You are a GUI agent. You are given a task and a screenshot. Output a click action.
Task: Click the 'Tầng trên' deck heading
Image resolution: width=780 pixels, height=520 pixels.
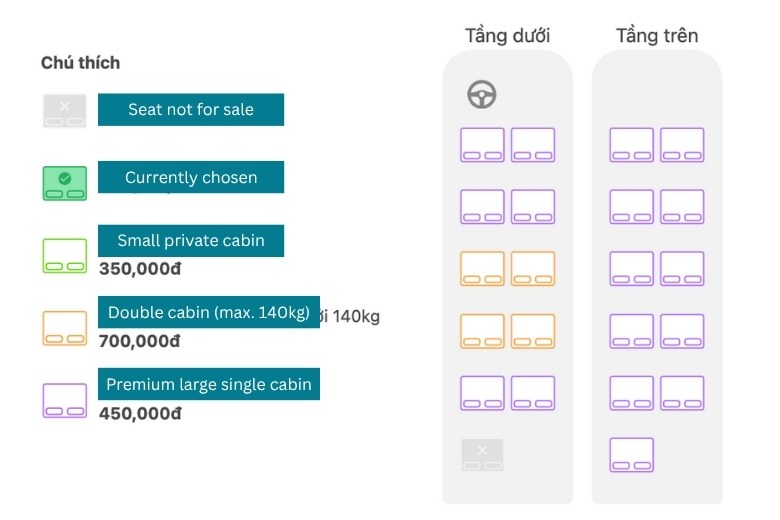coord(657,36)
